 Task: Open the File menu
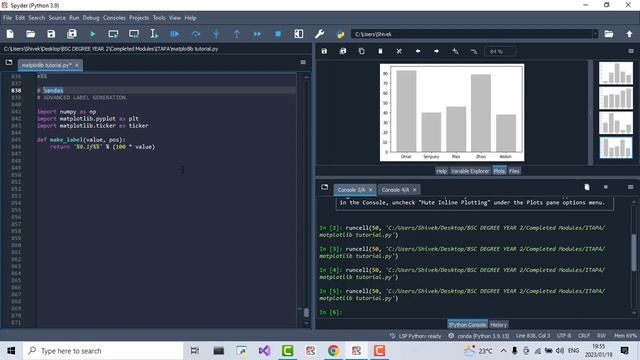[x=7, y=18]
